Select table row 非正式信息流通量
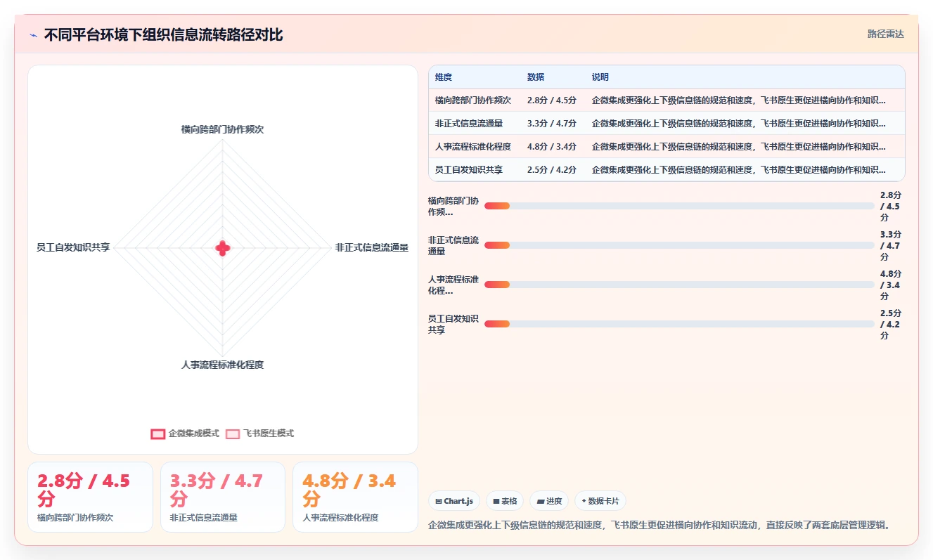Image resolution: width=933 pixels, height=560 pixels. 667,123
